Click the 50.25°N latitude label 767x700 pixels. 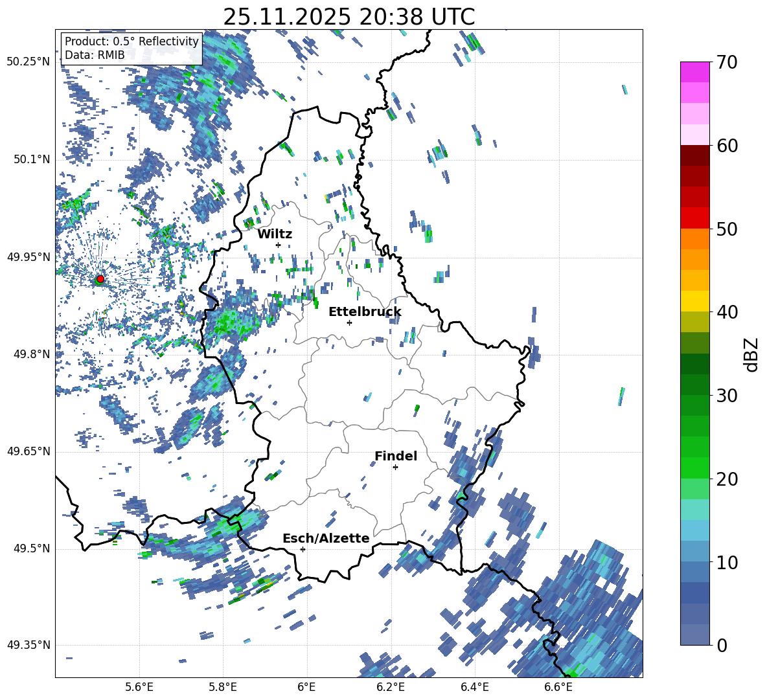(x=29, y=62)
